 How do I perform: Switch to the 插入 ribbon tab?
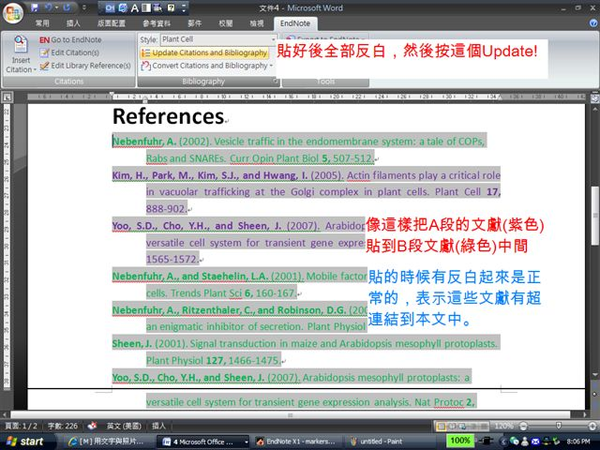click(73, 23)
